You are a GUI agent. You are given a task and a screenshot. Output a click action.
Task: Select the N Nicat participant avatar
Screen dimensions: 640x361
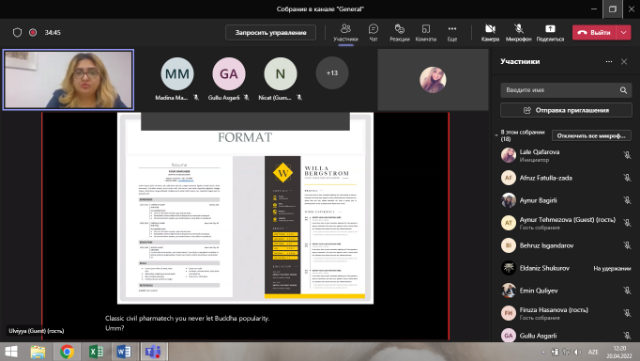point(280,74)
